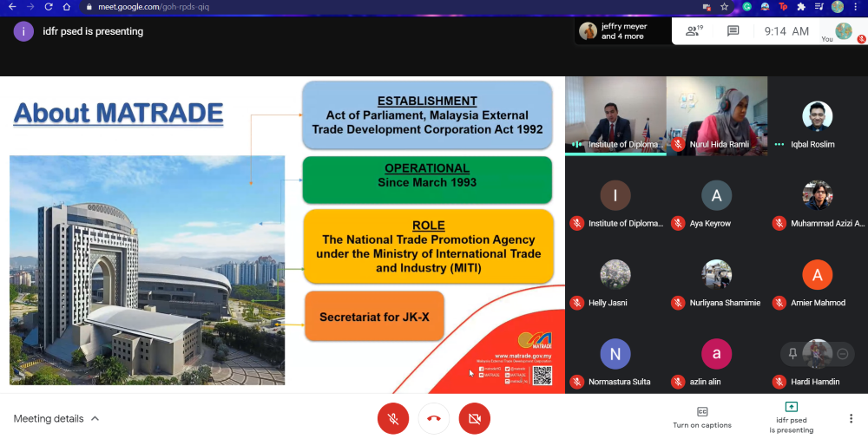Click 'jeffry meyer and 4 more' notification
Image resolution: width=868 pixels, height=439 pixels.
[621, 31]
